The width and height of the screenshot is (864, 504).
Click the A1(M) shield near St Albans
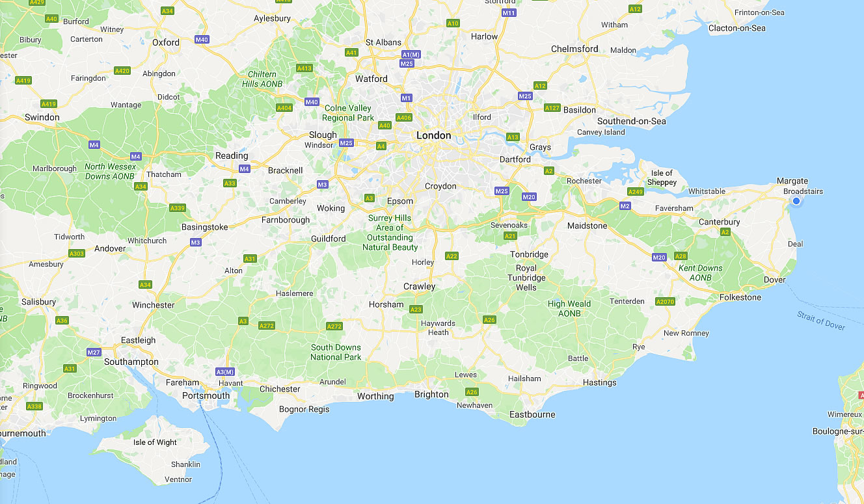(x=411, y=55)
